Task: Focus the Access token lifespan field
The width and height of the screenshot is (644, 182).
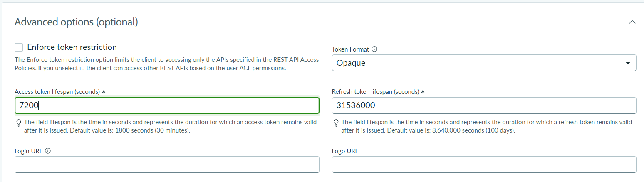Action: tap(167, 106)
